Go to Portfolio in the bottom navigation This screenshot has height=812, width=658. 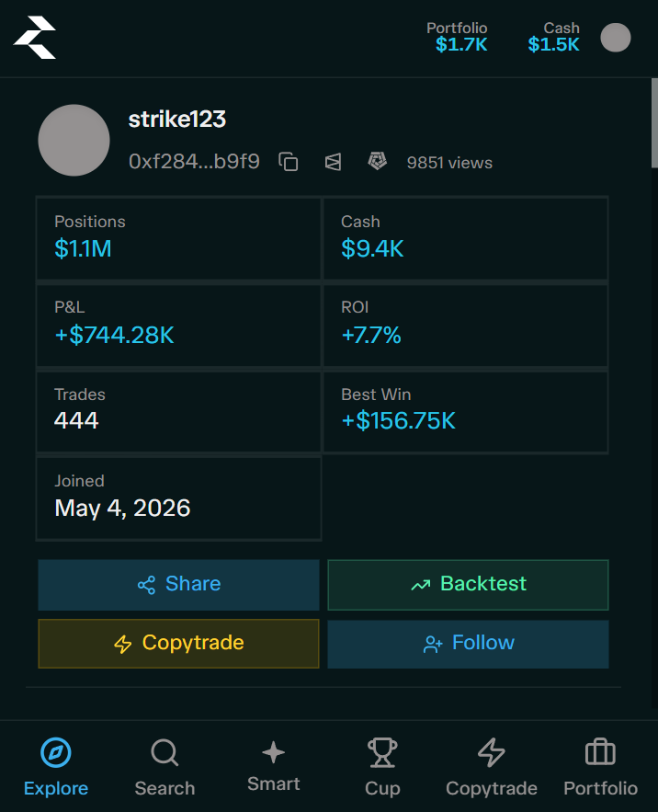(x=600, y=767)
